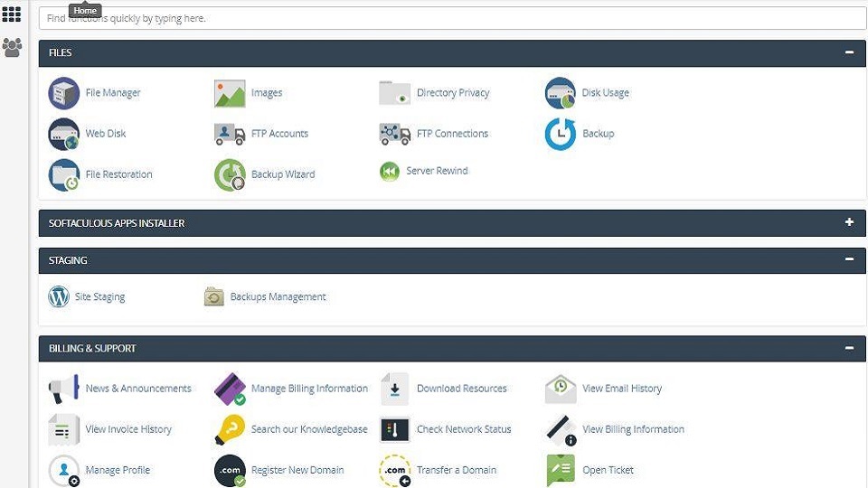Click the Register New Domain .com icon
The width and height of the screenshot is (868, 488).
tap(230, 471)
